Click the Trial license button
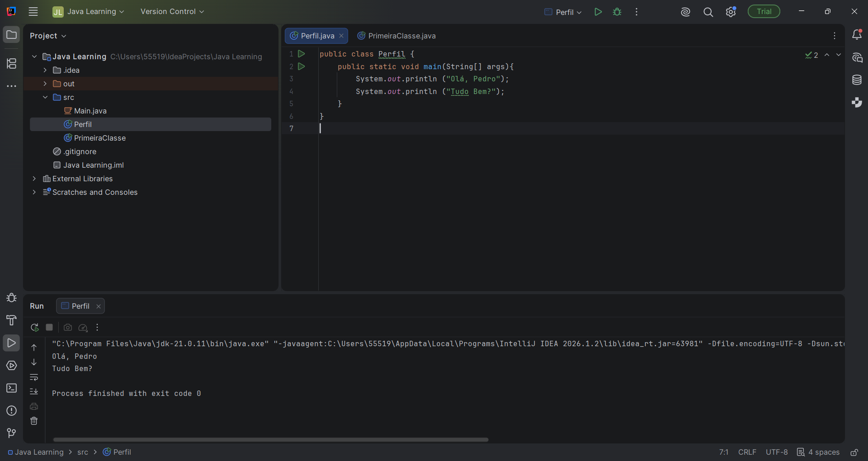The height and width of the screenshot is (461, 868). pos(764,12)
